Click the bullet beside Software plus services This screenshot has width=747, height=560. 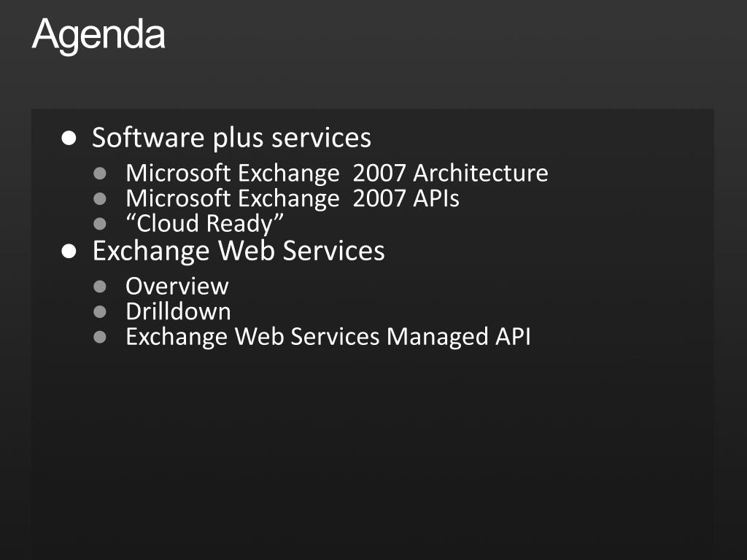click(x=69, y=138)
